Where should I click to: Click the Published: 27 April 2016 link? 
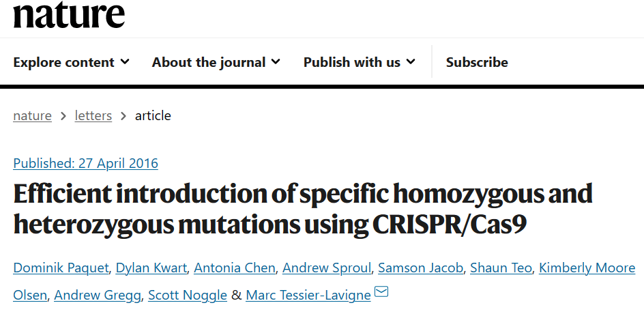[85, 163]
